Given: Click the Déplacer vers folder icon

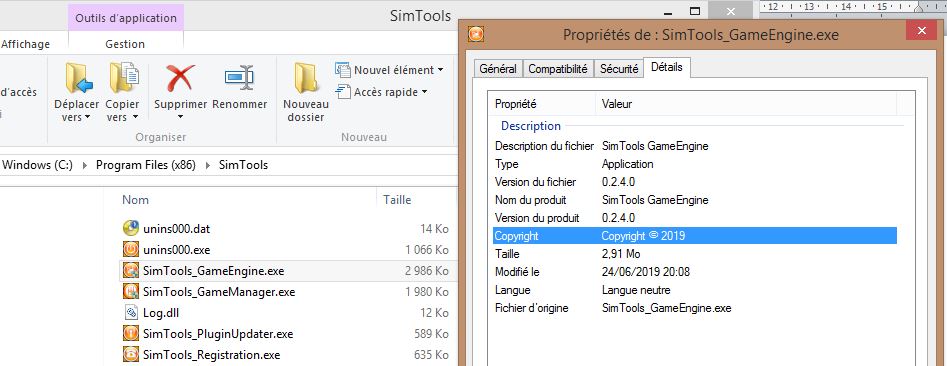Looking at the screenshot, I should [79, 78].
